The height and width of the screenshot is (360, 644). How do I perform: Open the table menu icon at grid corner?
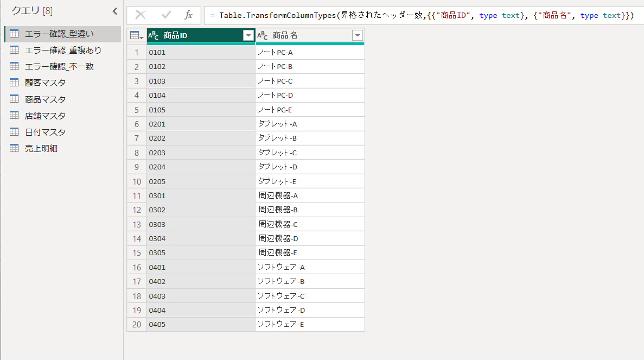click(x=137, y=36)
